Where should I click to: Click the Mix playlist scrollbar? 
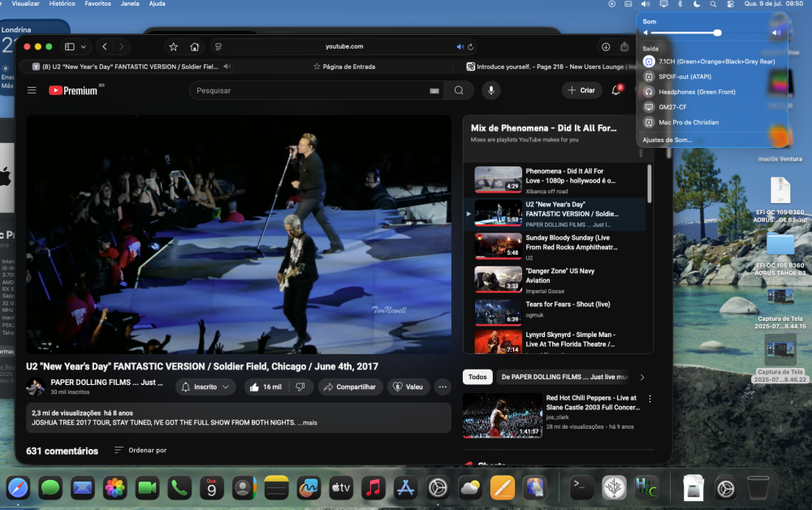[650, 183]
